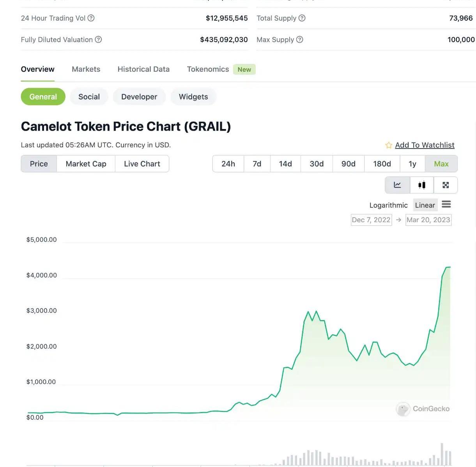Click the price line peak near $4,000
Viewport: 476px width, 467px height.
(x=448, y=267)
